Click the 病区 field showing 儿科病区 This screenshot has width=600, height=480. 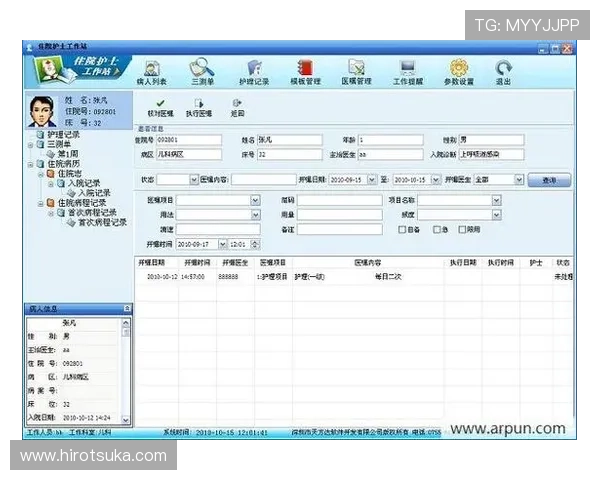(x=189, y=154)
